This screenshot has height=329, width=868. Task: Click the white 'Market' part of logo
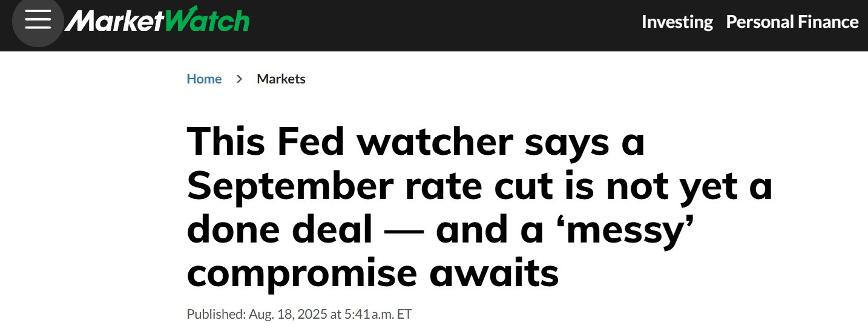pos(115,22)
